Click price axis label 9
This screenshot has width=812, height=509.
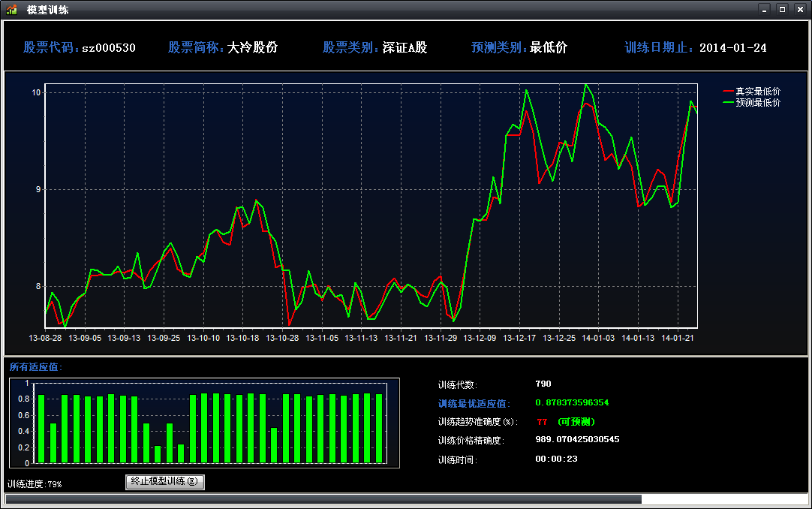pos(38,189)
